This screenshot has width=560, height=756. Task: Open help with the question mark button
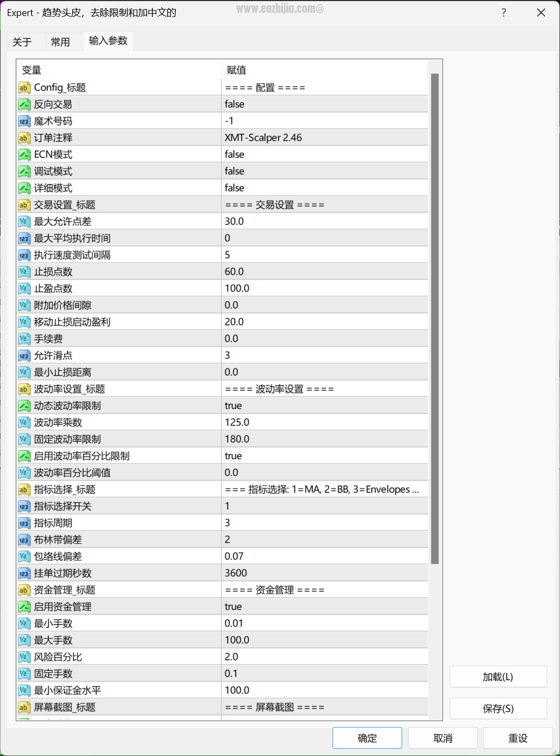[x=504, y=13]
